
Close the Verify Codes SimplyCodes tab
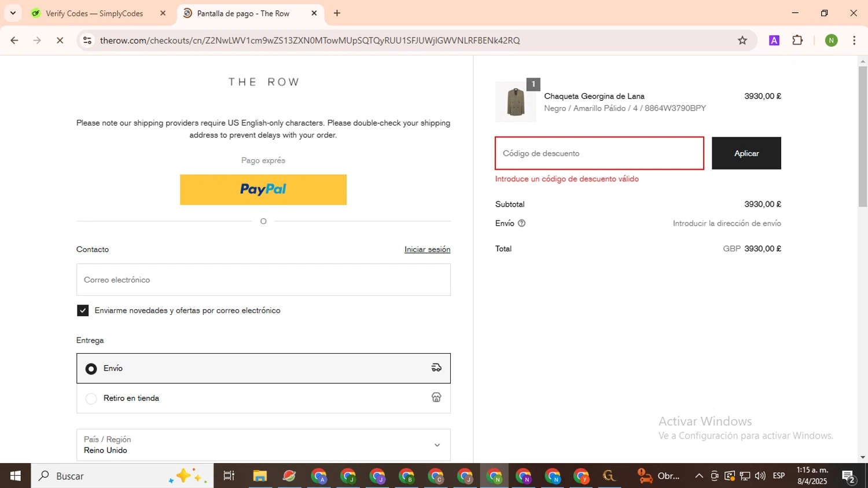[163, 13]
